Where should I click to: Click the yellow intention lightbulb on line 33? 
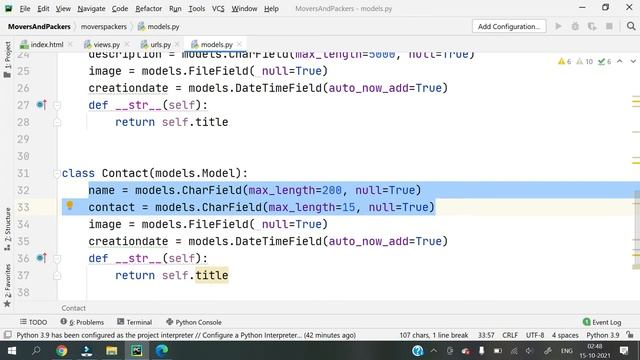pos(70,205)
